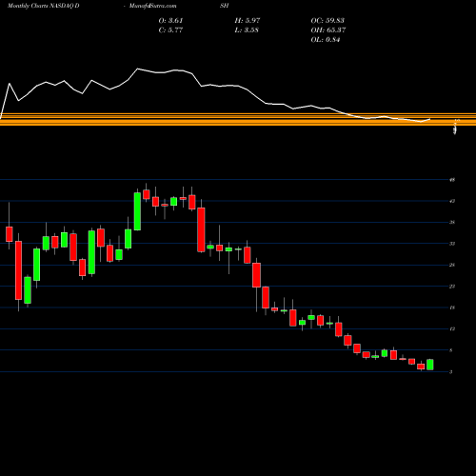Select the low value 'L: 3.58'
Screen dimensions: 476x476
247,30
